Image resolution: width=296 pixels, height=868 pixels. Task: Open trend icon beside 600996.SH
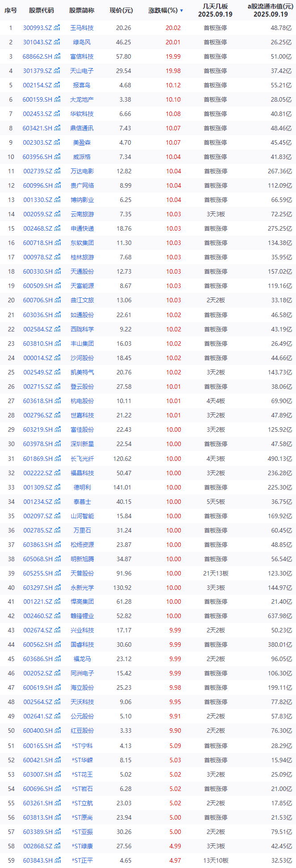(57, 185)
